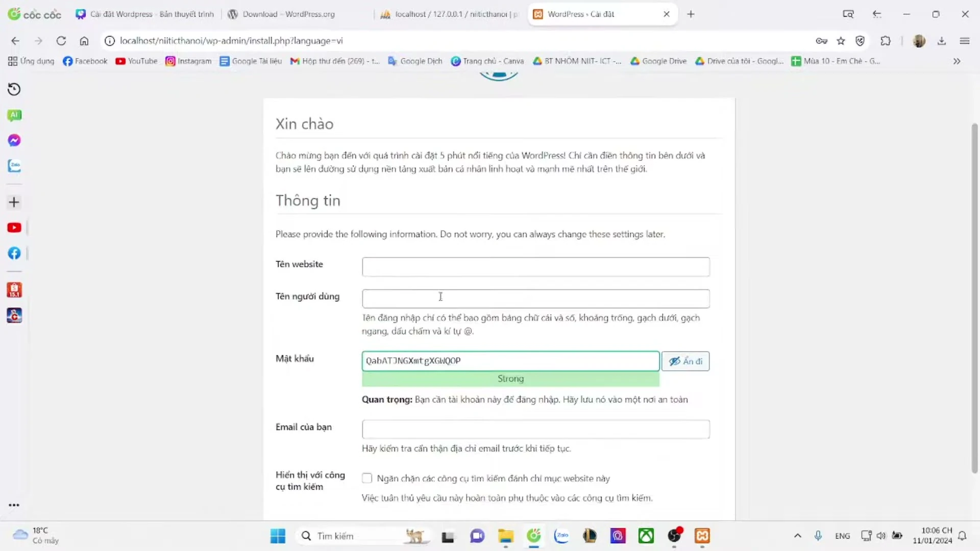Toggle bookmark star for current page
This screenshot has height=551, width=980.
[841, 41]
